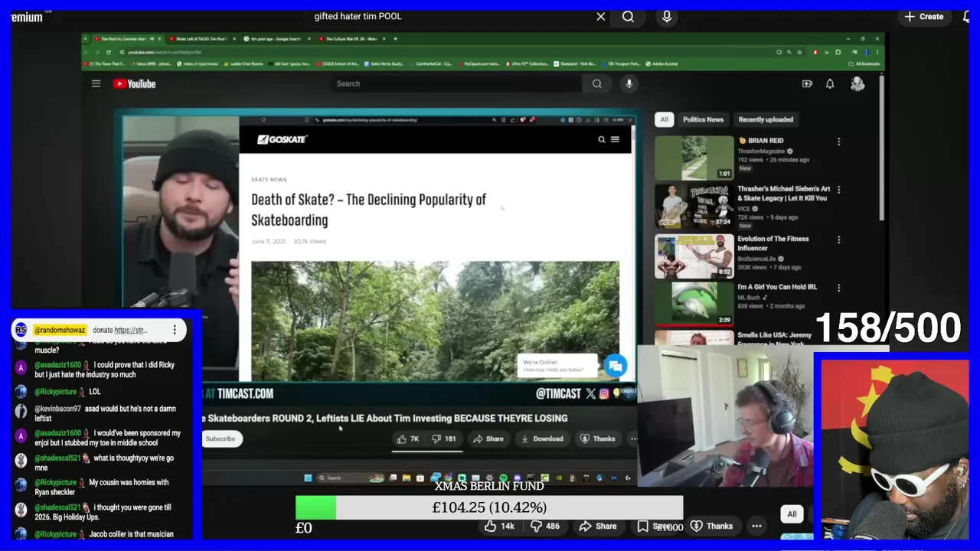
Task: Open Thanks on the outer video bar
Action: point(711,526)
